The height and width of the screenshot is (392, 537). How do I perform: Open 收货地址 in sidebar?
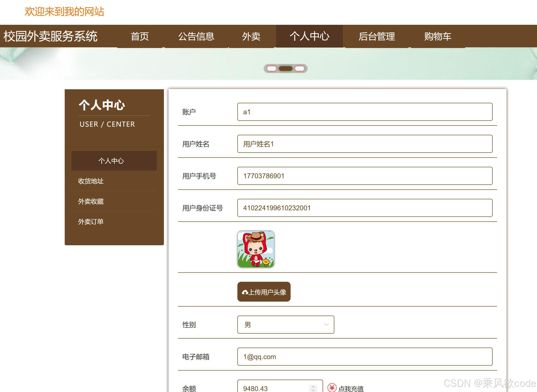click(91, 181)
